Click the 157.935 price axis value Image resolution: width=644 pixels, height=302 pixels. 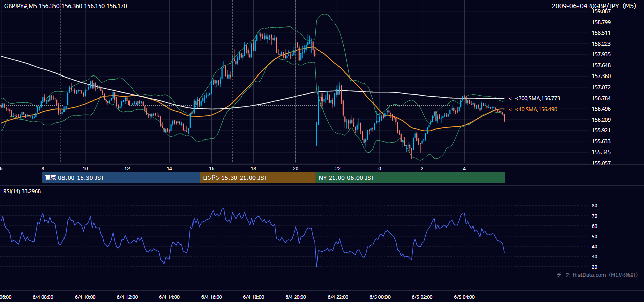pyautogui.click(x=601, y=54)
